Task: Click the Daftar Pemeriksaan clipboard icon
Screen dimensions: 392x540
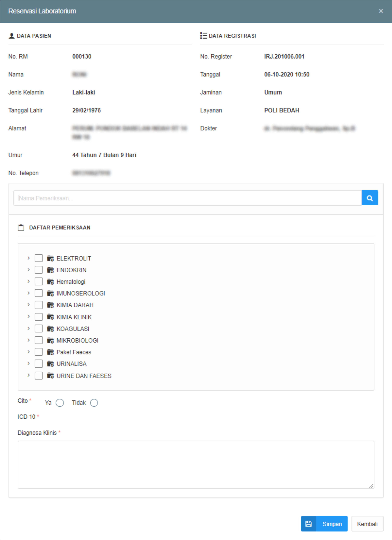Action: coord(21,227)
